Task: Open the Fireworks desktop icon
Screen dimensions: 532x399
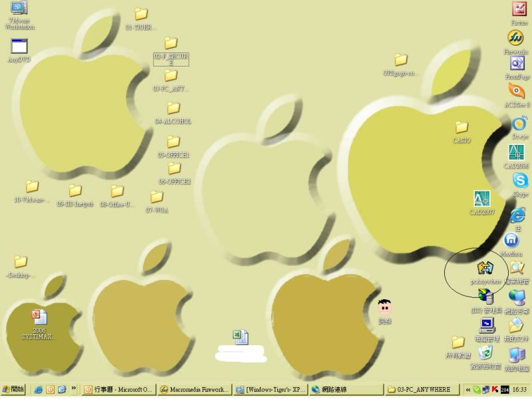Action: (516, 38)
